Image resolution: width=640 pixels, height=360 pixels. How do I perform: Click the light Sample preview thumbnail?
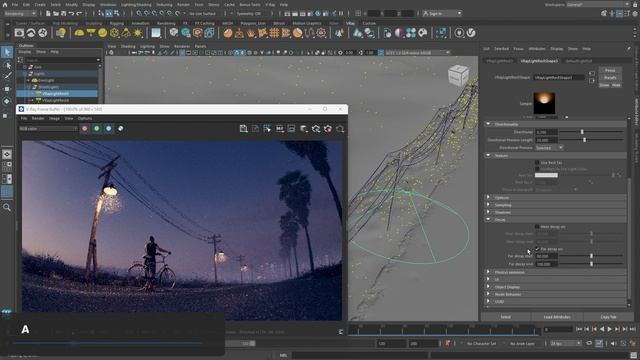[x=544, y=103]
